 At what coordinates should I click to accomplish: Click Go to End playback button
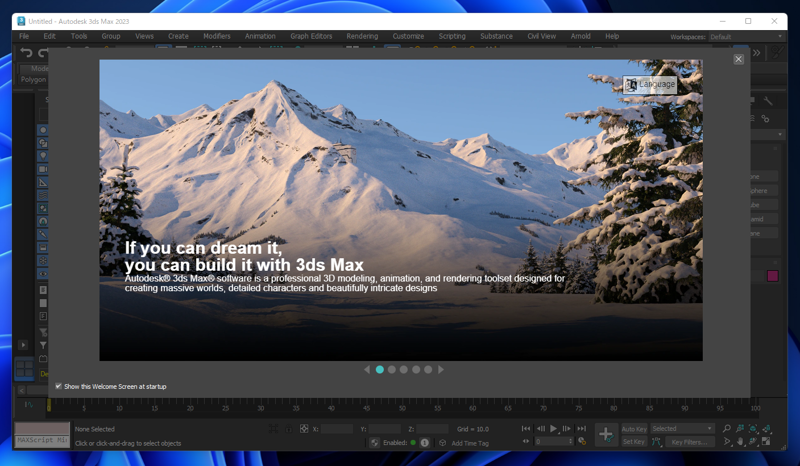click(x=581, y=429)
